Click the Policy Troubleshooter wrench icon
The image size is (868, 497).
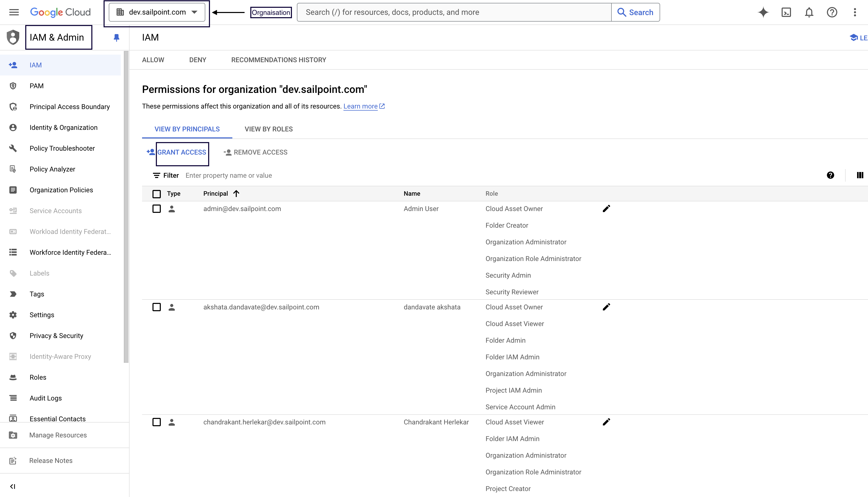click(x=13, y=148)
